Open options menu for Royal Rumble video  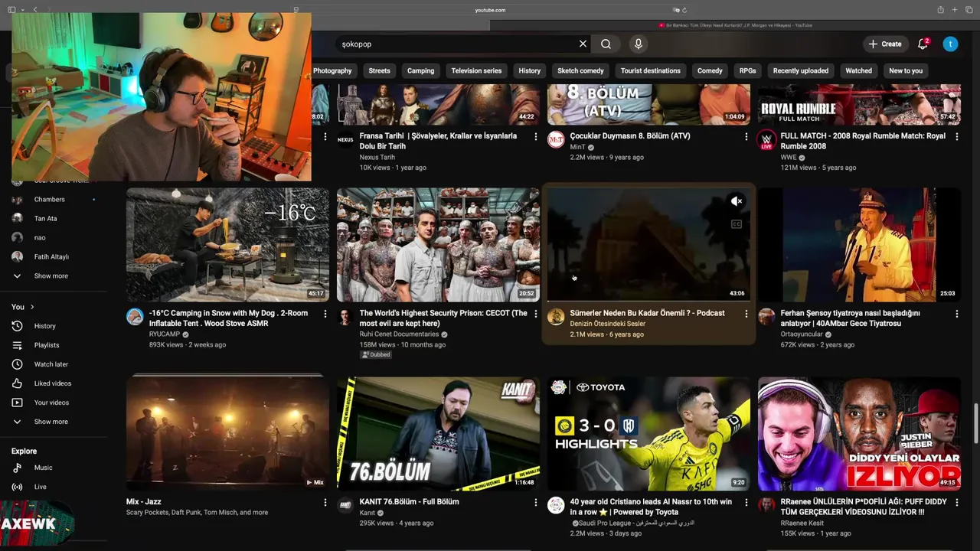coord(957,137)
